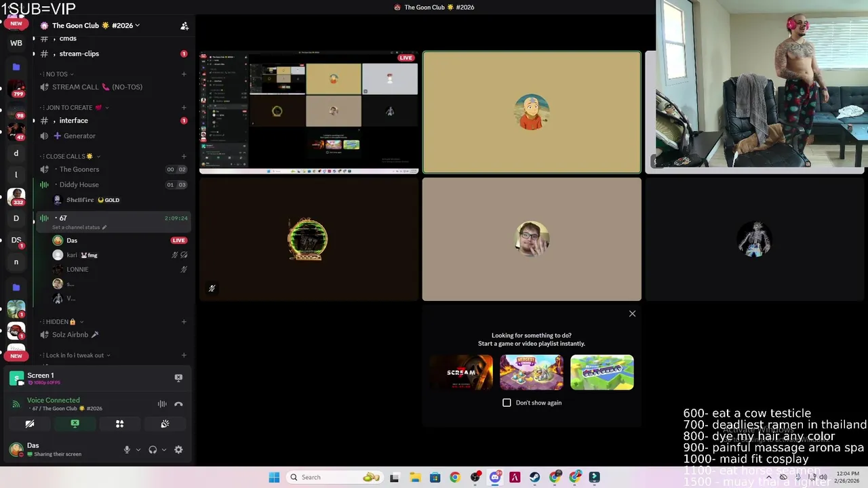Image resolution: width=868 pixels, height=488 pixels.
Task: Deafen with the headphones icon
Action: (x=153, y=449)
